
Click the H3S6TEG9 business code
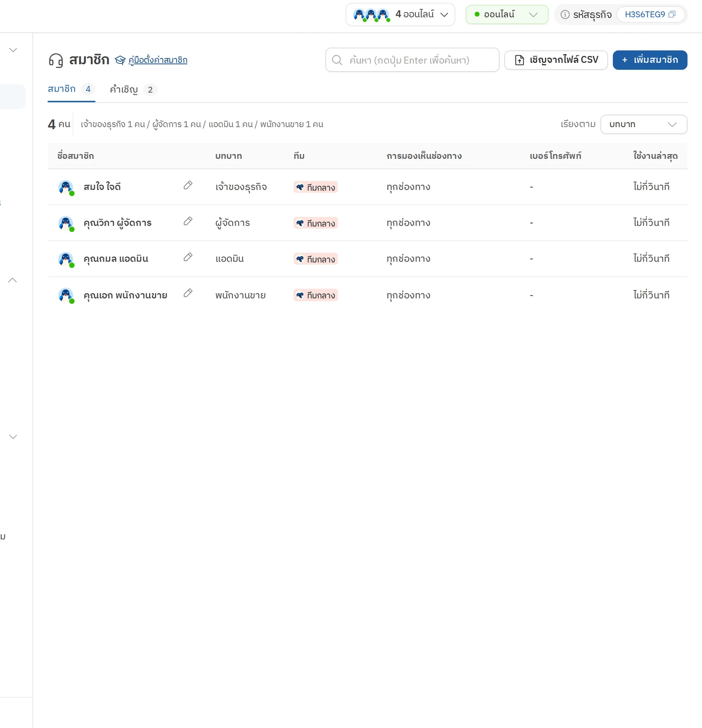click(x=644, y=15)
